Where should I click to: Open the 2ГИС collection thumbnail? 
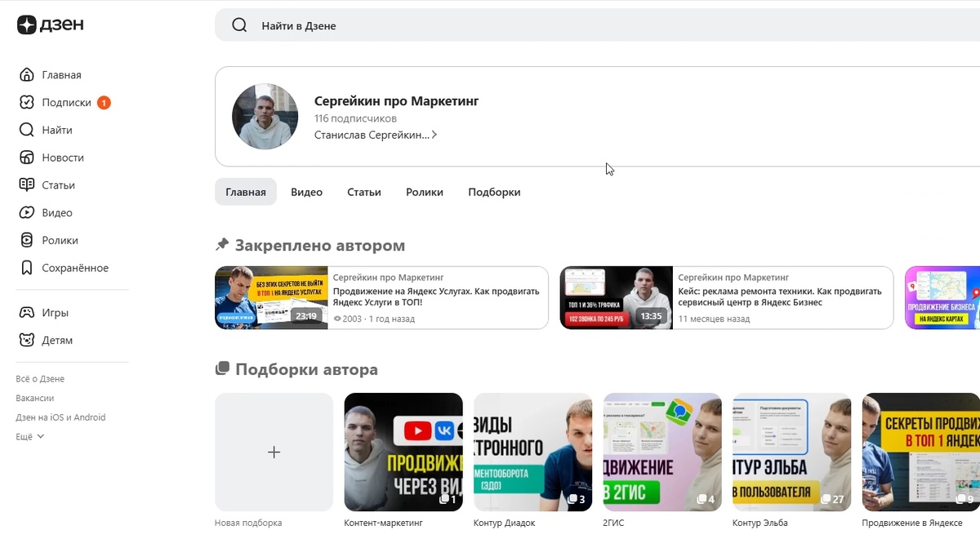point(662,452)
